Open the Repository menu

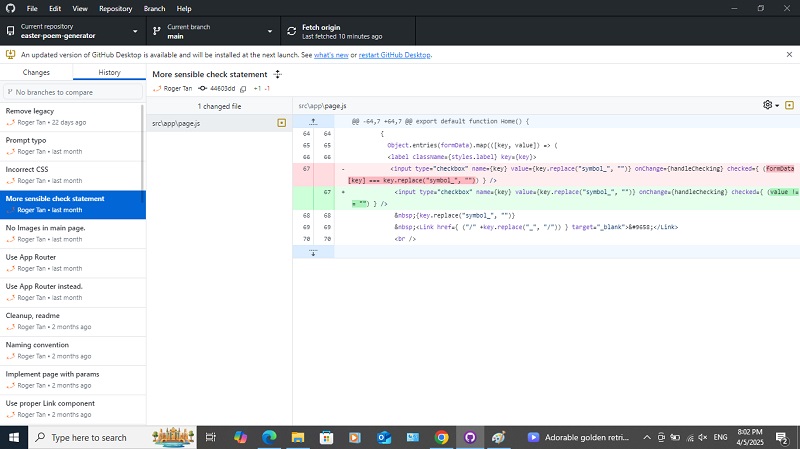(x=115, y=9)
